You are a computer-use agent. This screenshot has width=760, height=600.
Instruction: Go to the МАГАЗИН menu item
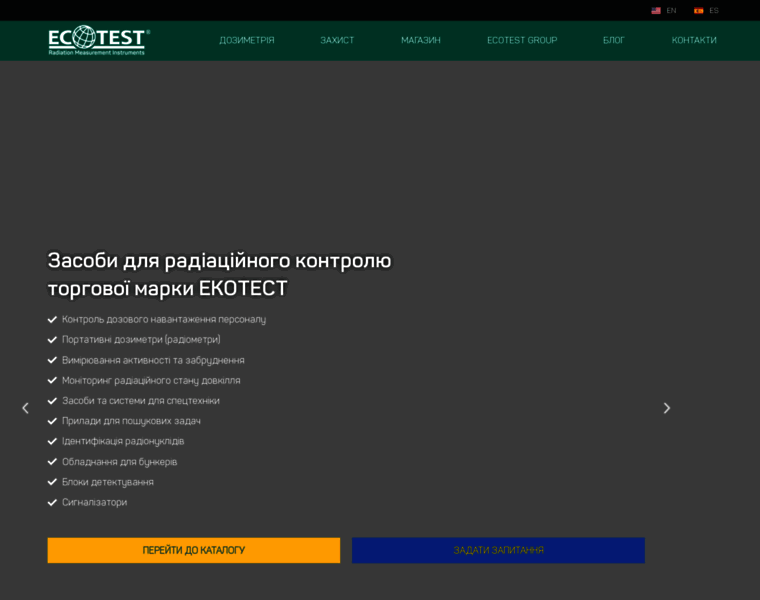coord(421,40)
